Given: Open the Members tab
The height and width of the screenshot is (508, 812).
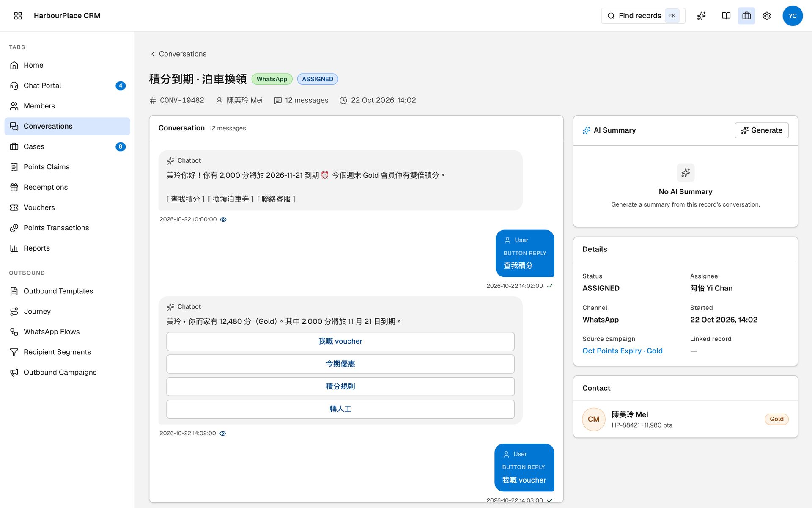Looking at the screenshot, I should [67, 106].
